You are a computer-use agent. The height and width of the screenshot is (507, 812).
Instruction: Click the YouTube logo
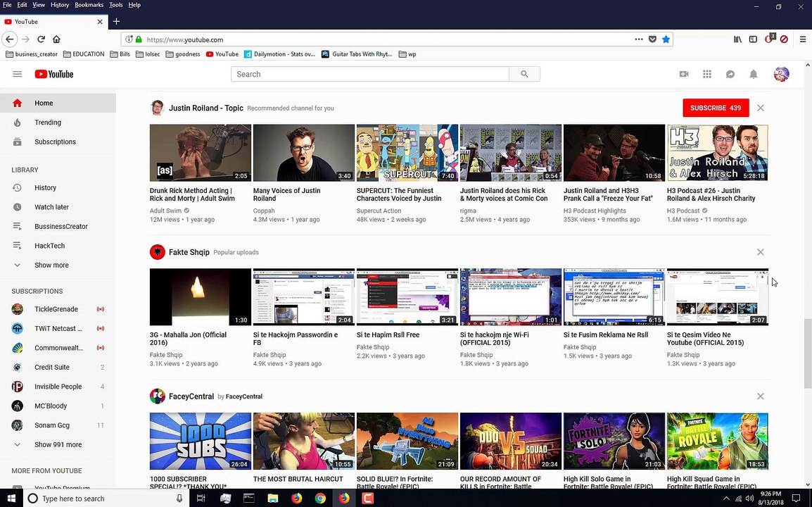coord(54,74)
